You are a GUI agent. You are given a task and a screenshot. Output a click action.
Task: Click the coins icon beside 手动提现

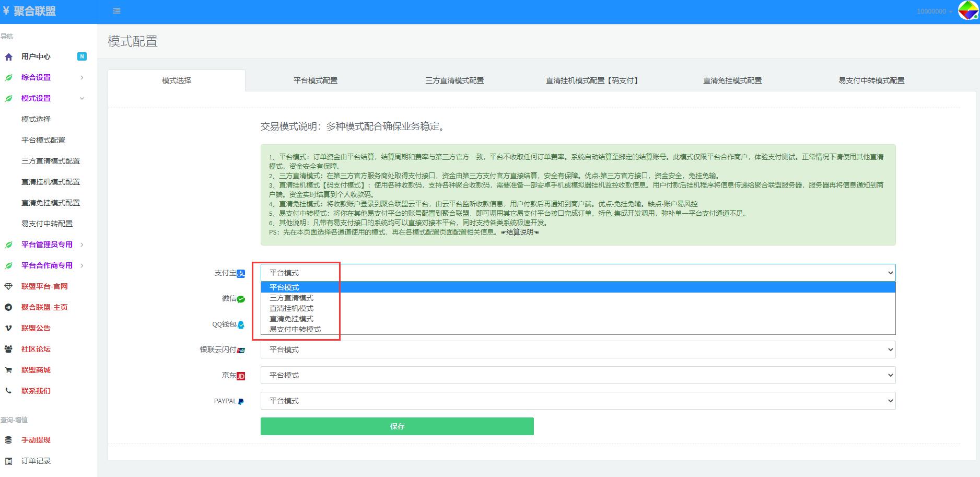8,440
